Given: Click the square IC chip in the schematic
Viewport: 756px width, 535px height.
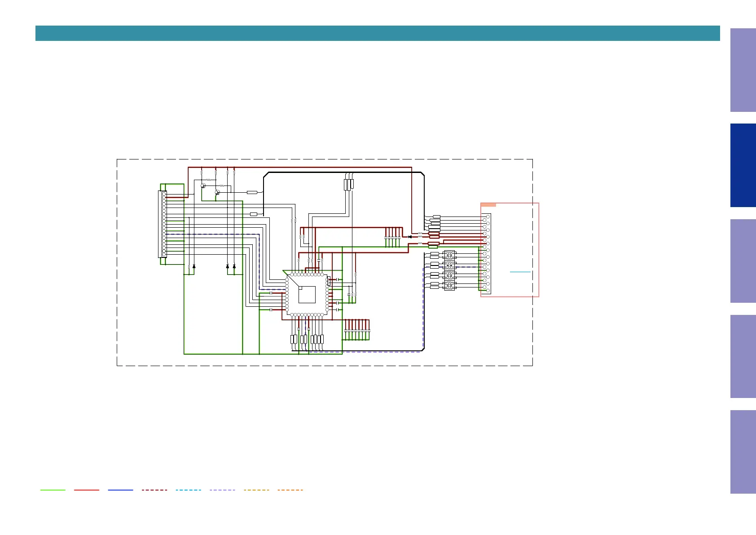Looking at the screenshot, I should [x=307, y=295].
